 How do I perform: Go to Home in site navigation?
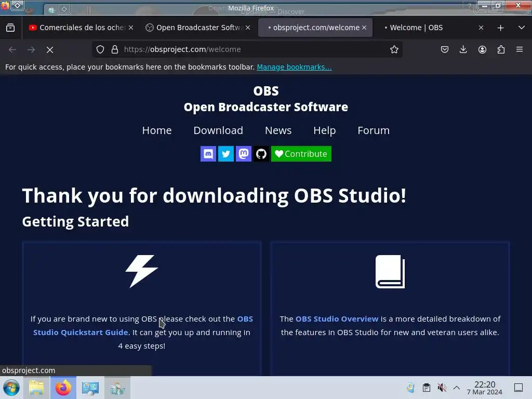tap(157, 130)
